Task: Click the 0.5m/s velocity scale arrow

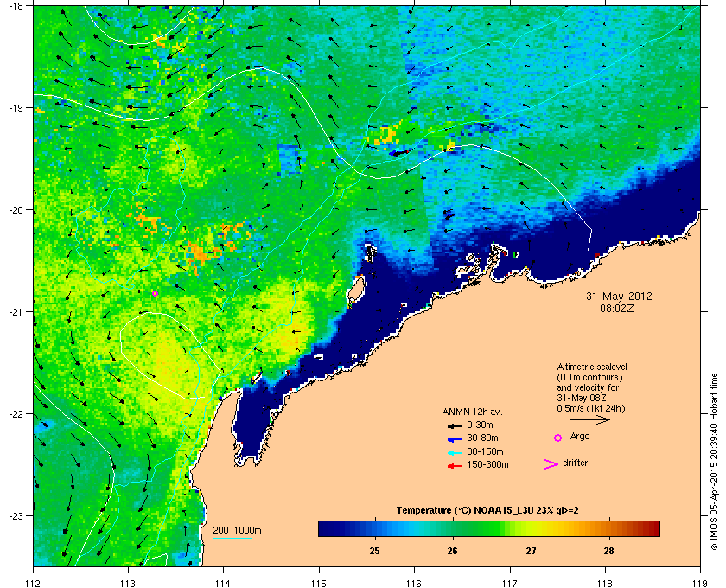Action: click(x=589, y=420)
